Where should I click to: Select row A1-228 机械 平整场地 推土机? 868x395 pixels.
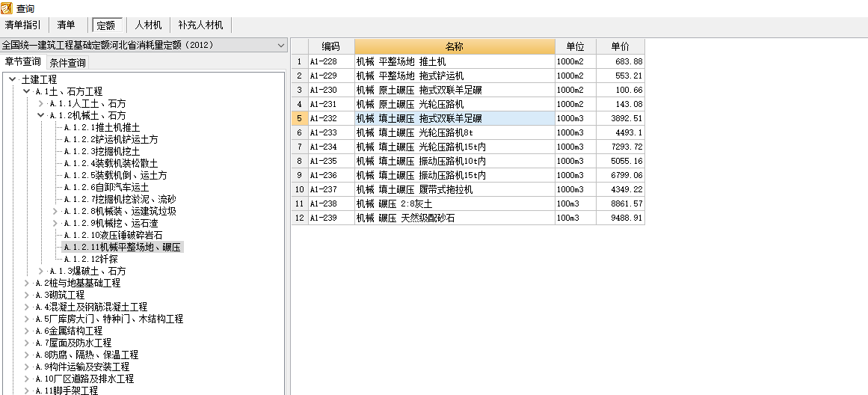pyautogui.click(x=468, y=61)
